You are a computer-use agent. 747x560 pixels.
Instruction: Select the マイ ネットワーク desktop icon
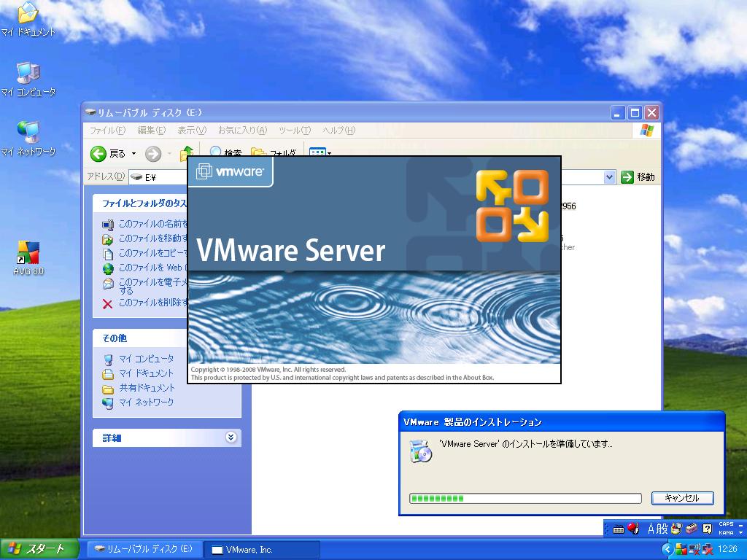(x=28, y=139)
